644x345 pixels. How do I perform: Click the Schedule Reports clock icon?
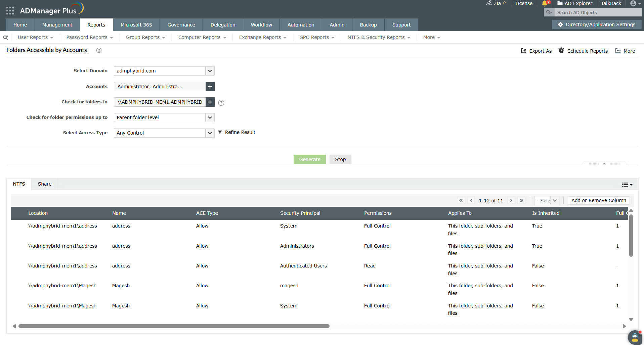pyautogui.click(x=561, y=51)
